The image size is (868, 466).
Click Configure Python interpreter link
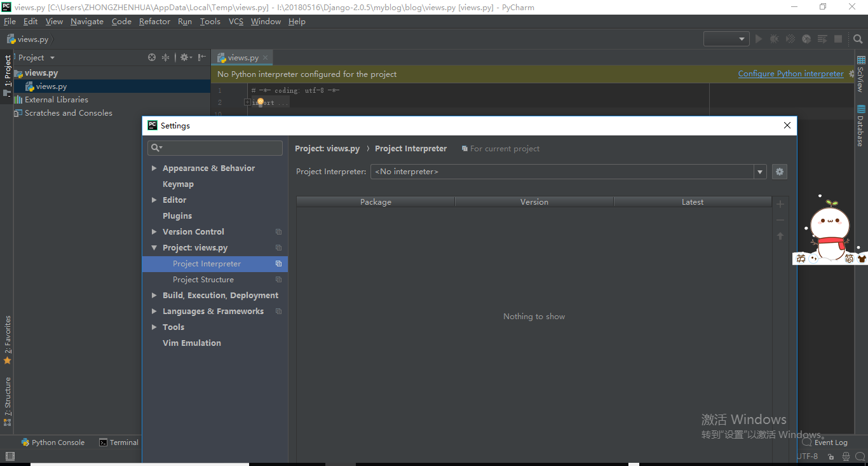click(791, 74)
